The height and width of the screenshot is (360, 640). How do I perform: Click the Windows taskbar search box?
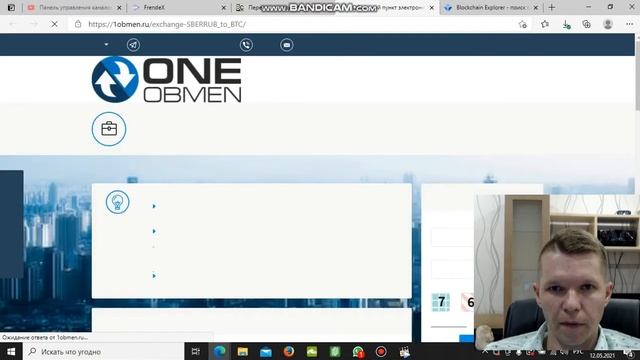104,351
